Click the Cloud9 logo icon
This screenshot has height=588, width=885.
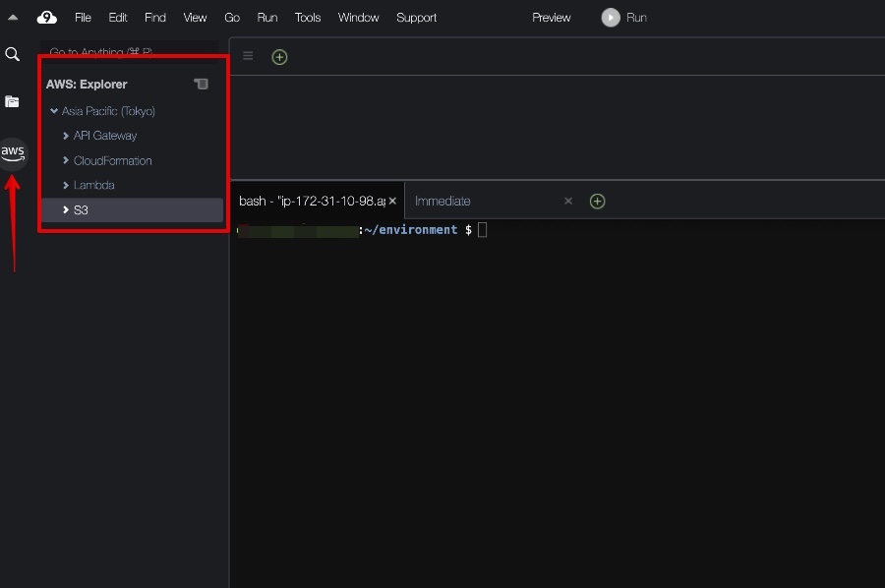tap(47, 18)
